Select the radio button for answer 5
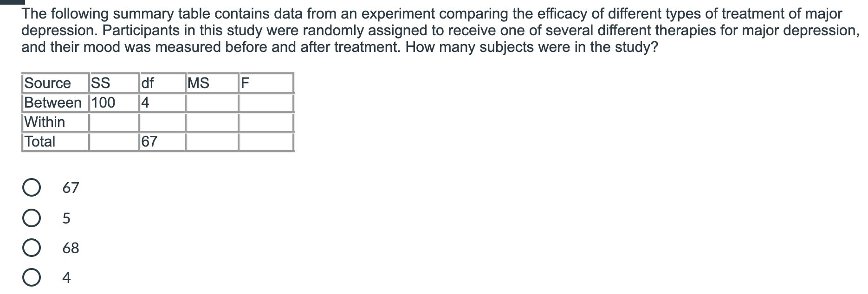 click(x=31, y=218)
